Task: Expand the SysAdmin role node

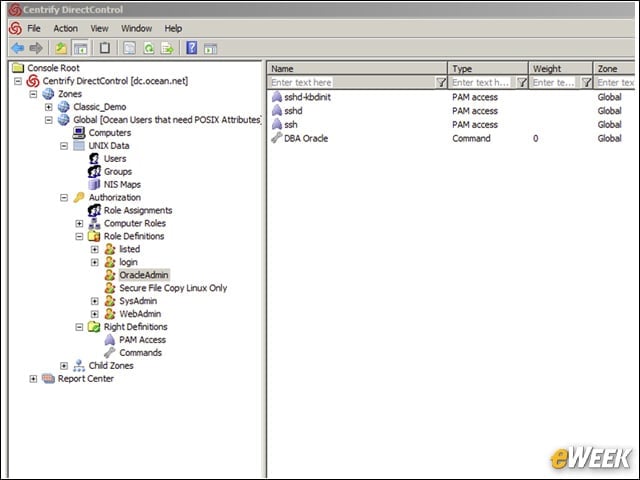Action: 95,301
